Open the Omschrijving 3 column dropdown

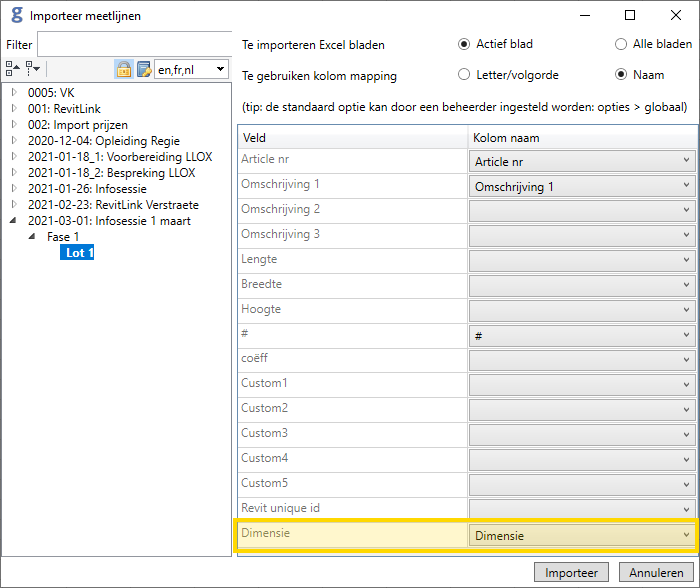tap(582, 236)
